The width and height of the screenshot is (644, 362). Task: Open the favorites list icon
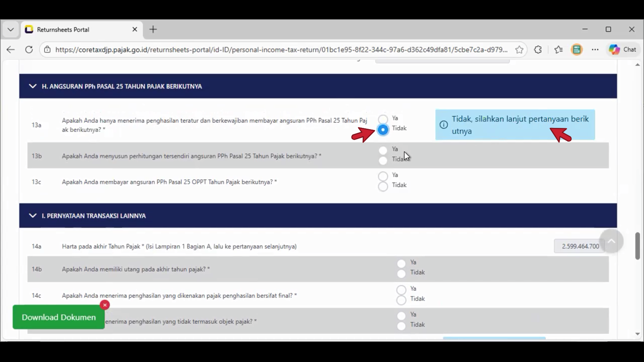click(558, 49)
